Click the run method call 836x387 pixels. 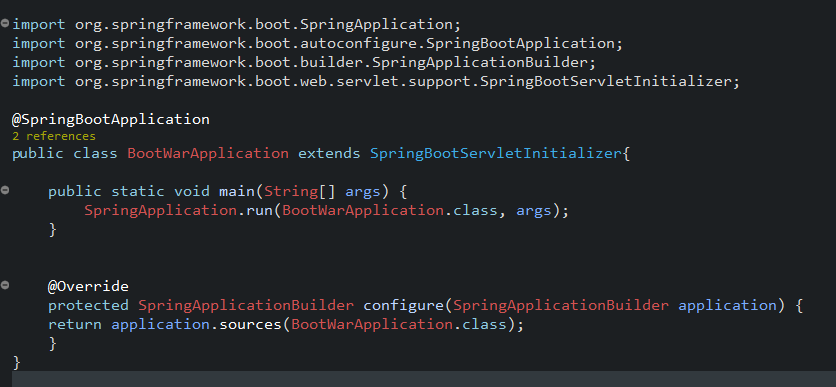259,211
